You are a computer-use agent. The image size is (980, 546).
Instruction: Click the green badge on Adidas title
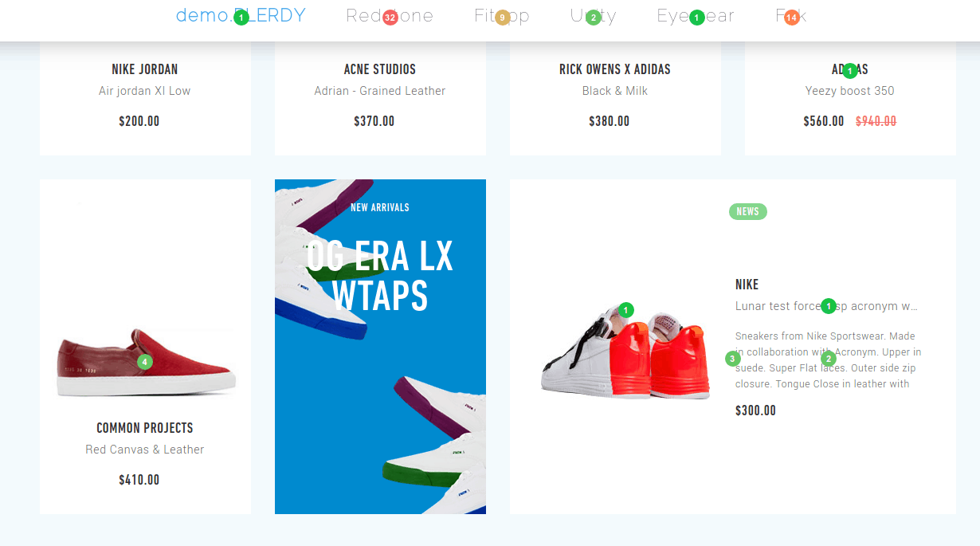click(850, 71)
